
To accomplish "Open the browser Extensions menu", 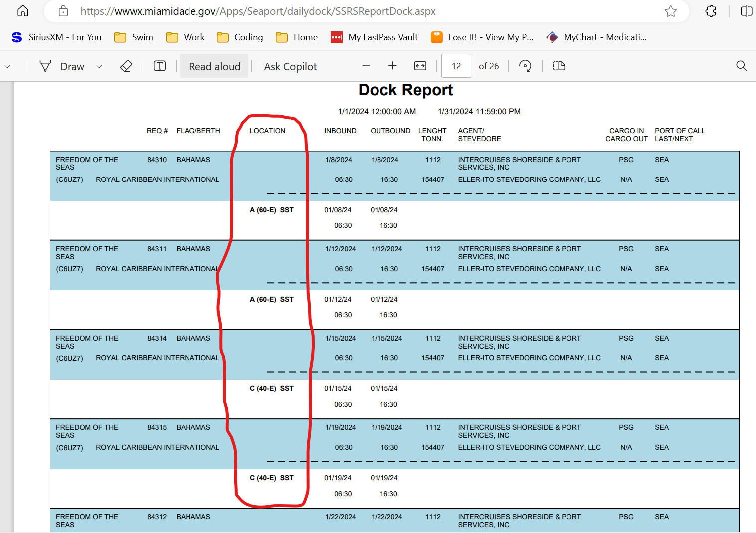I will pos(710,11).
